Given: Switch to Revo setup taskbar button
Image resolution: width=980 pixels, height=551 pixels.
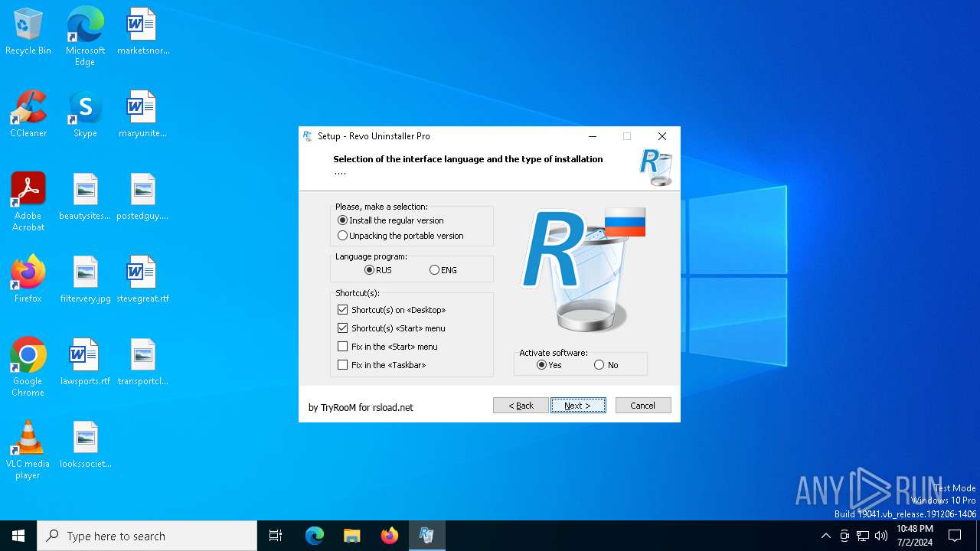Looking at the screenshot, I should (426, 536).
